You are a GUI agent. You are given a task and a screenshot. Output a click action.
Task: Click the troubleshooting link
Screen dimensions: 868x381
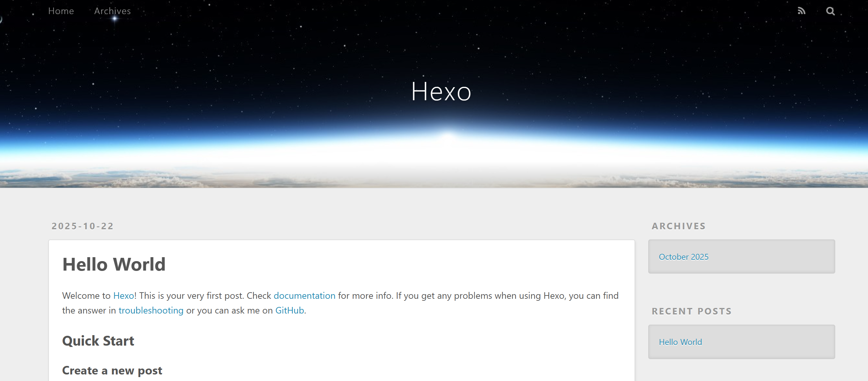pos(151,311)
